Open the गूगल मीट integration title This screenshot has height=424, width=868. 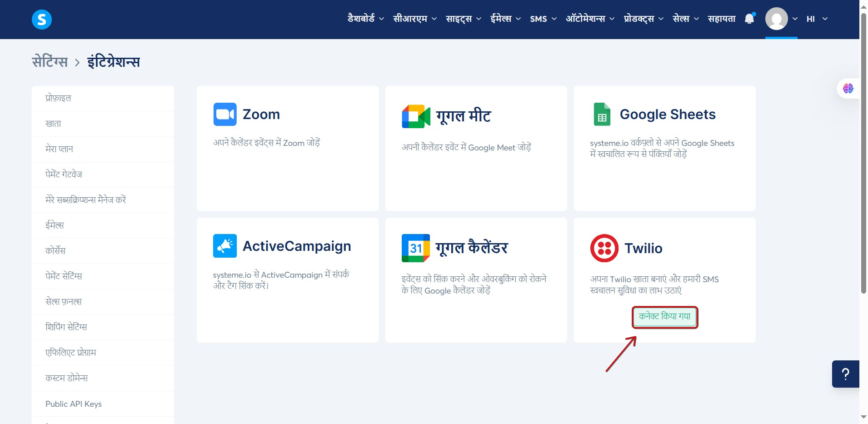coord(464,116)
